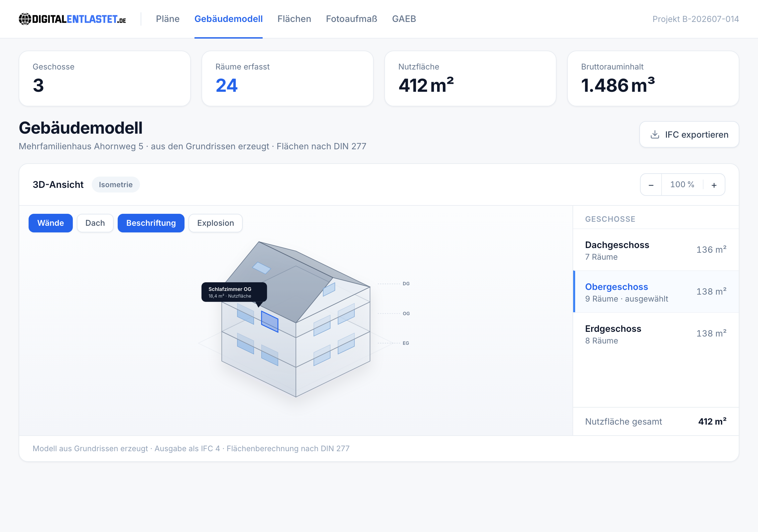Click the highlighted Schlafzimmer OG window in model
This screenshot has height=532, width=758.
pos(270,322)
